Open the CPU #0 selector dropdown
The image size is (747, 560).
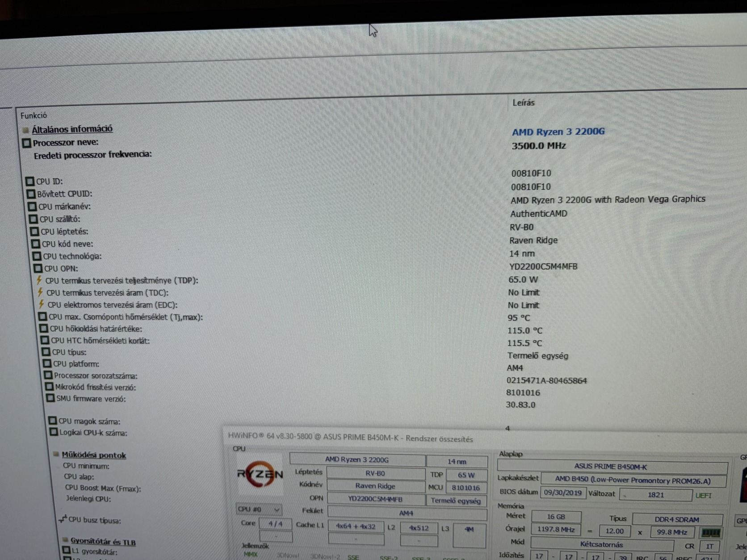259,510
